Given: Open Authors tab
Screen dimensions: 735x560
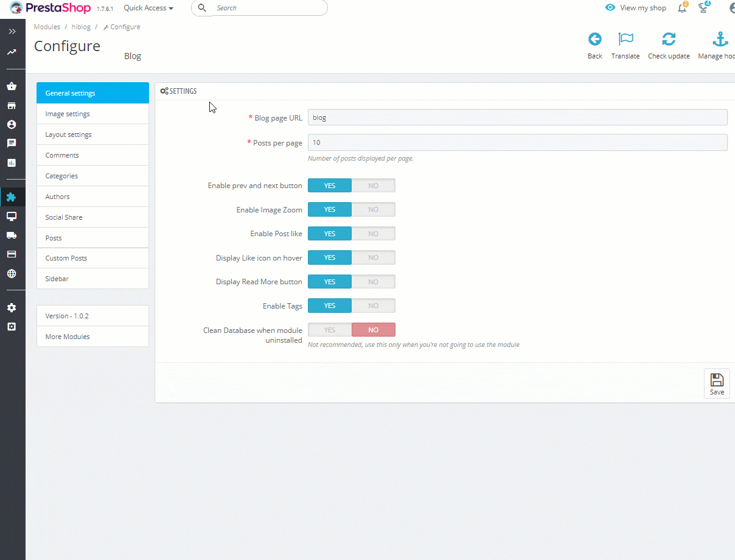Looking at the screenshot, I should click(92, 197).
